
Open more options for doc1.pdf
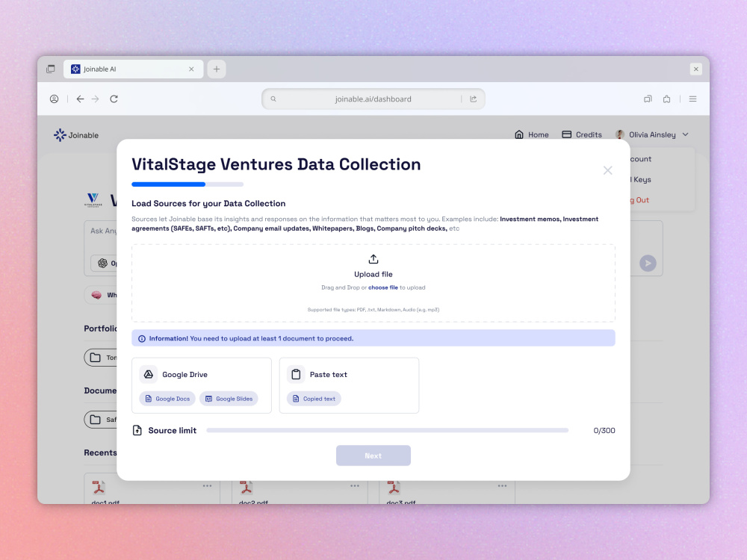coord(207,486)
